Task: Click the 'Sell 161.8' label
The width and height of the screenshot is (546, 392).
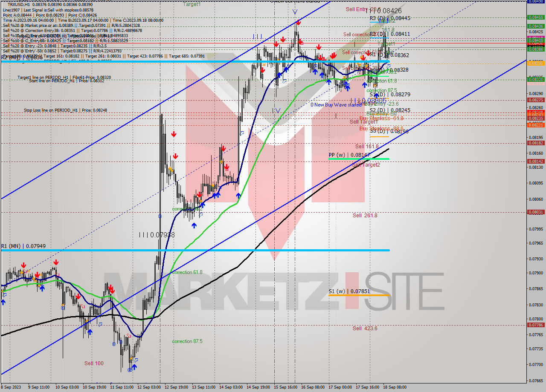Action: click(x=367, y=147)
